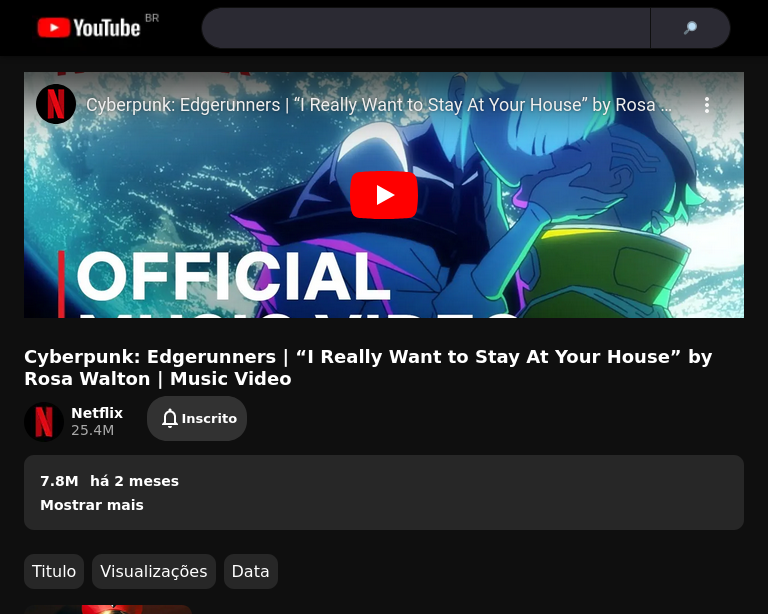Click the video title heading text
Screen dimensions: 768x614
pyautogui.click(x=368, y=368)
